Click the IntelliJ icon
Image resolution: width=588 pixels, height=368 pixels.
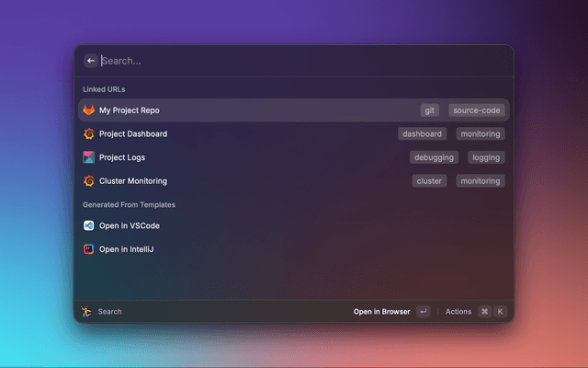pos(89,249)
